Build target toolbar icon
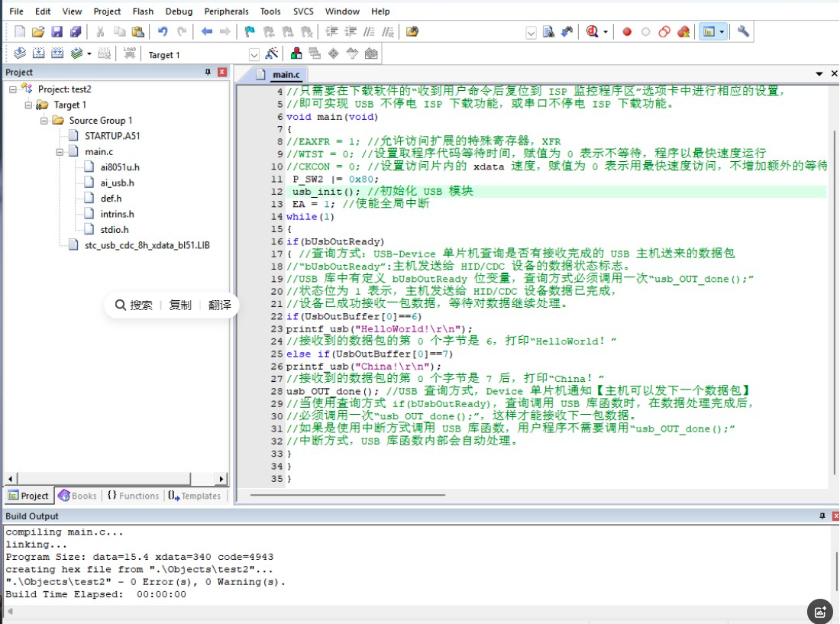This screenshot has width=840, height=624. (x=39, y=53)
